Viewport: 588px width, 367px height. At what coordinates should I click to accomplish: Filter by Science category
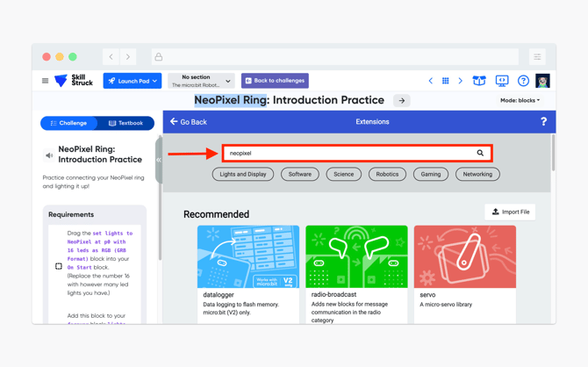click(x=343, y=174)
